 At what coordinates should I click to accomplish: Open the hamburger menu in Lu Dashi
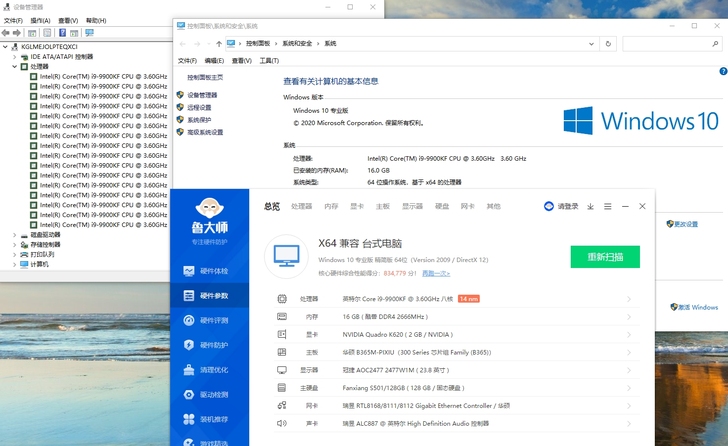tap(607, 207)
